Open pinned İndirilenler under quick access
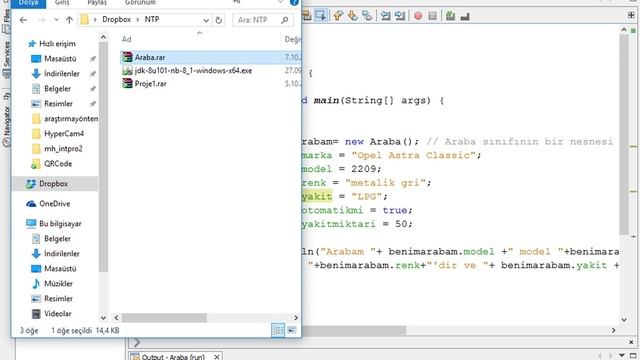The height and width of the screenshot is (360, 640). click(x=62, y=74)
